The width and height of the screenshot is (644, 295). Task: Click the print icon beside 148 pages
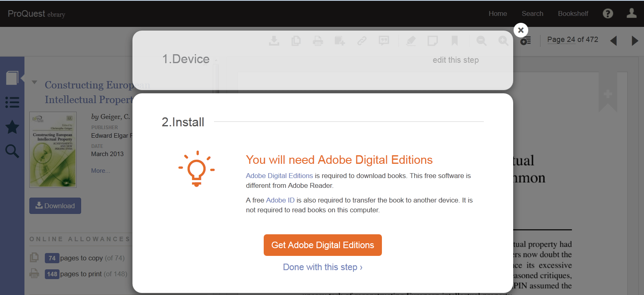pos(34,273)
